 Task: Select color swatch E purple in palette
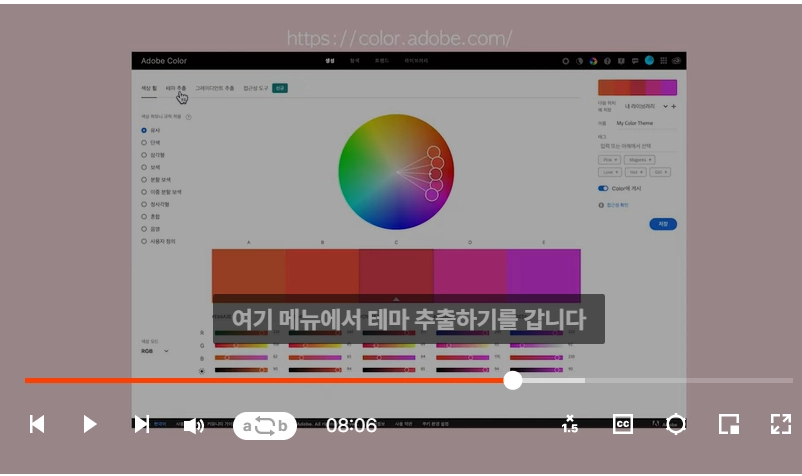point(544,275)
